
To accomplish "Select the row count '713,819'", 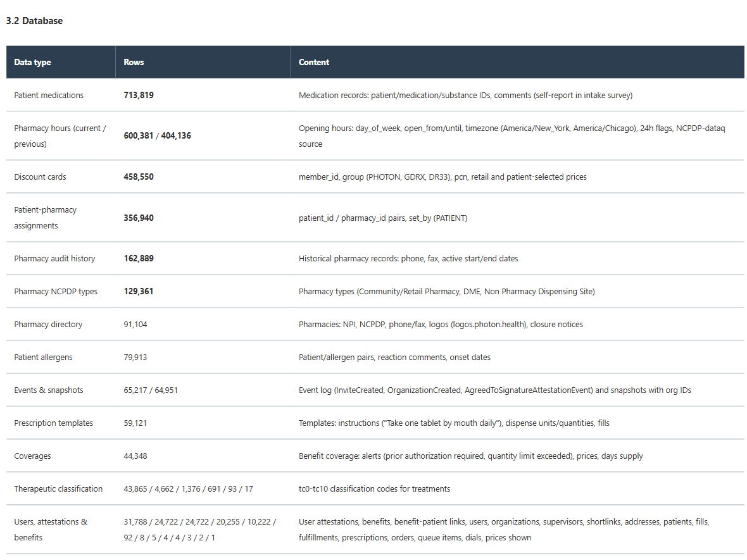I will point(139,96).
